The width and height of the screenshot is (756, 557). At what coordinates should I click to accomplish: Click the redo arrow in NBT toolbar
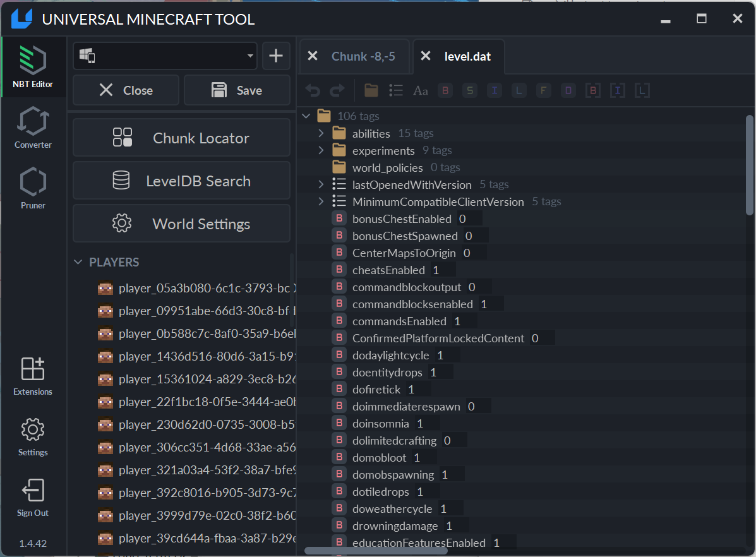[x=337, y=91]
